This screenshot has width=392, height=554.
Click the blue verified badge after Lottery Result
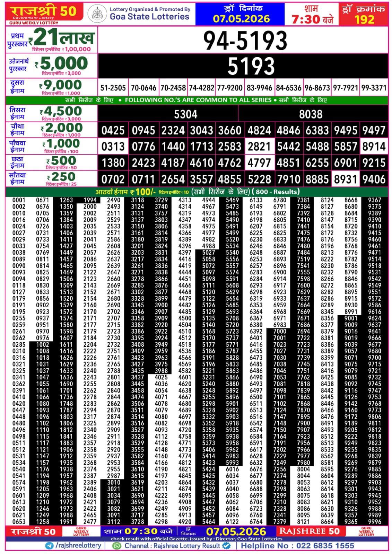click(227, 546)
